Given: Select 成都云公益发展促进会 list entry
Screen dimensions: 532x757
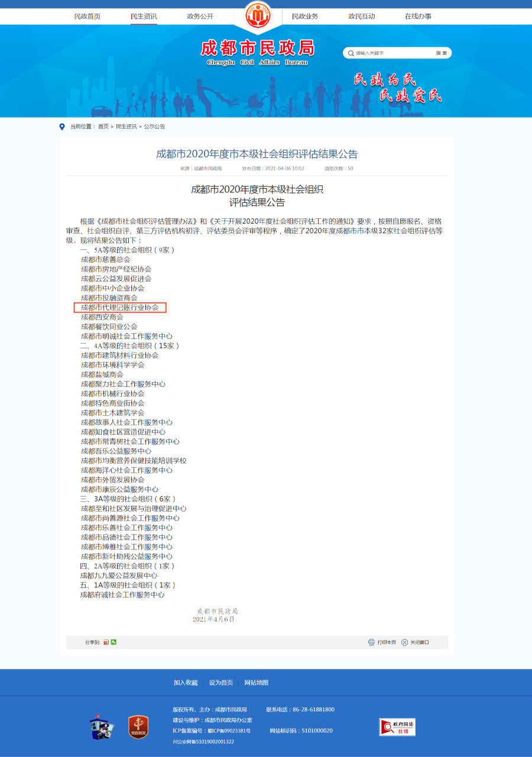Looking at the screenshot, I should tap(116, 279).
